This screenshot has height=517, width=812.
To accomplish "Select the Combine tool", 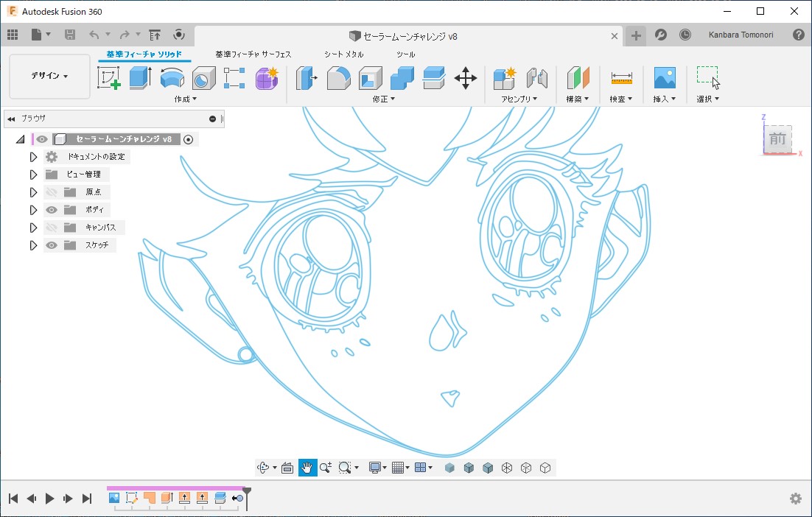I will (x=402, y=78).
